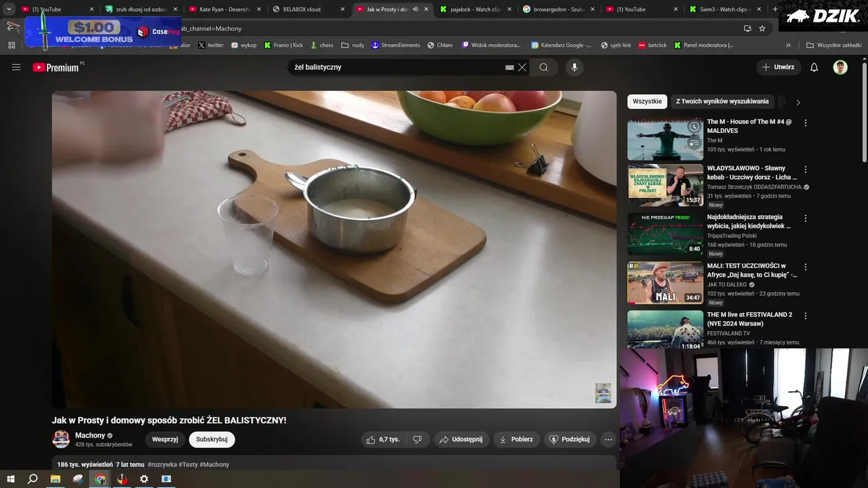Open Windows search from the taskbar
868x488 pixels.
tap(33, 479)
